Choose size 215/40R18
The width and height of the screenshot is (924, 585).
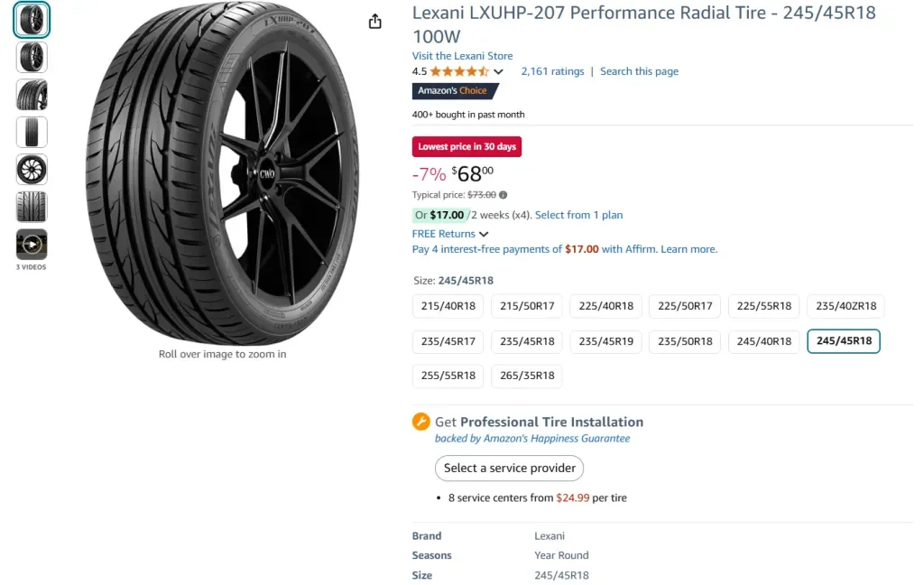[x=448, y=306]
